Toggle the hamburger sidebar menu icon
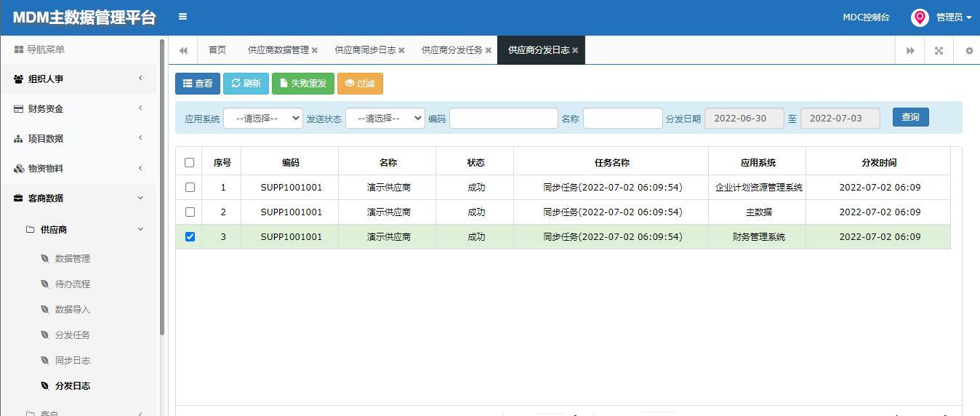The width and height of the screenshot is (980, 416). 182,17
